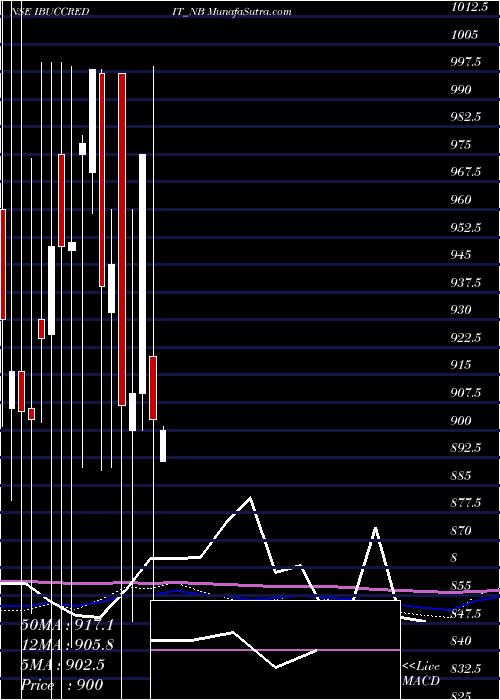The image size is (500, 700).
Task: Click the <<Live label
Action: (421, 667)
